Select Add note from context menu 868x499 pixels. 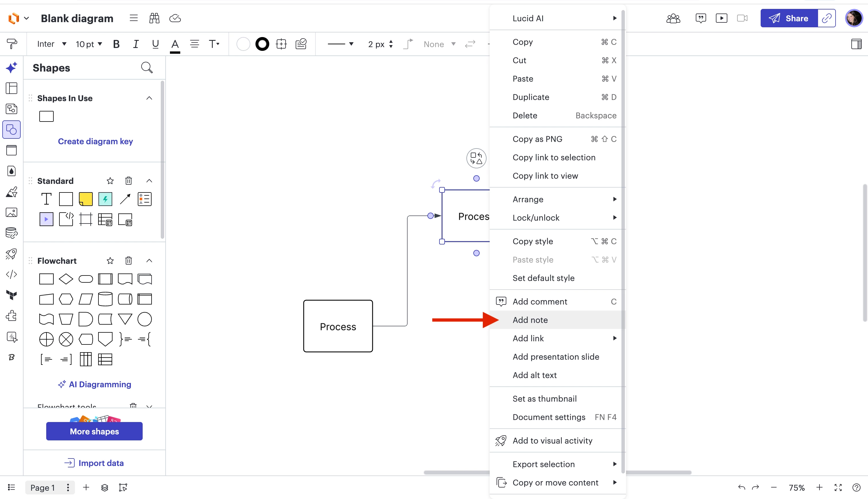(530, 320)
